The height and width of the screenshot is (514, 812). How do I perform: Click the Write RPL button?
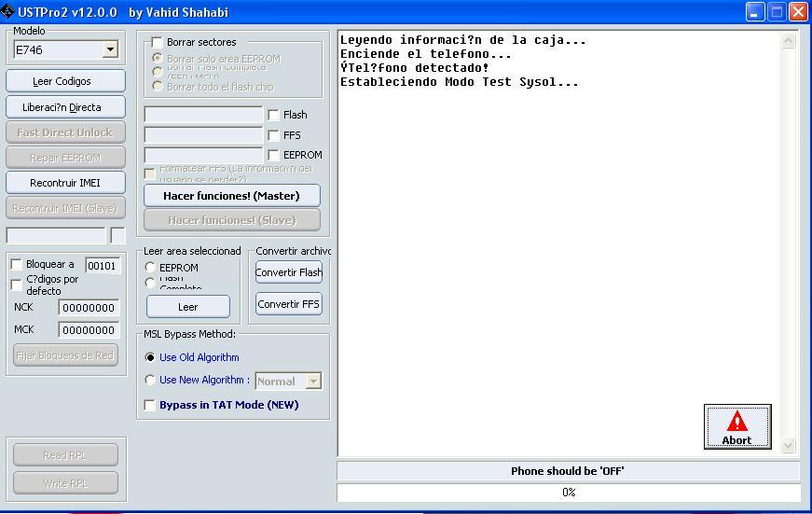pos(65,483)
